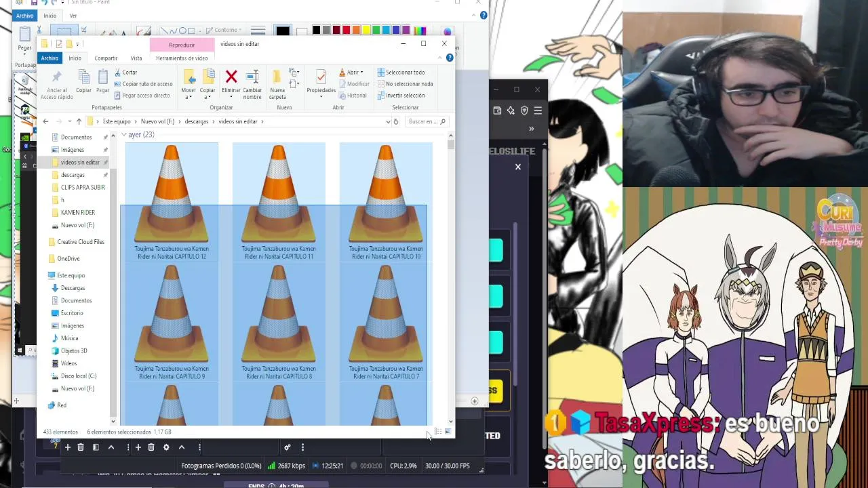Viewport: 868px width, 488px height.
Task: Select video file CAPITULO 8 thumbnail
Action: [x=279, y=322]
